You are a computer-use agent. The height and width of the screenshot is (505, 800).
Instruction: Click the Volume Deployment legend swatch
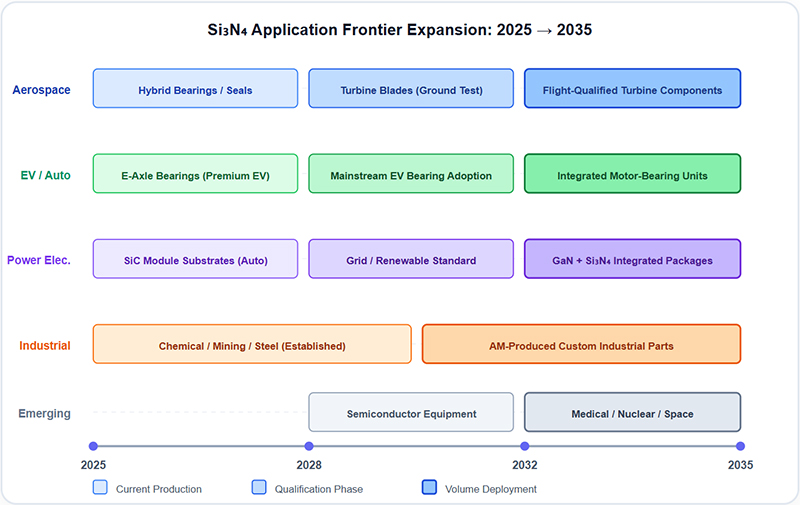(430, 487)
